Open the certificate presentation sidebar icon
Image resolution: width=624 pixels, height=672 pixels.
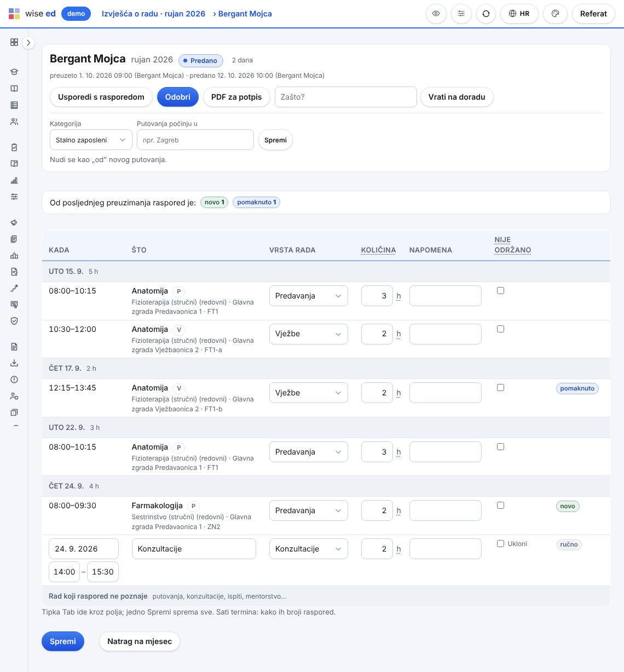(14, 305)
